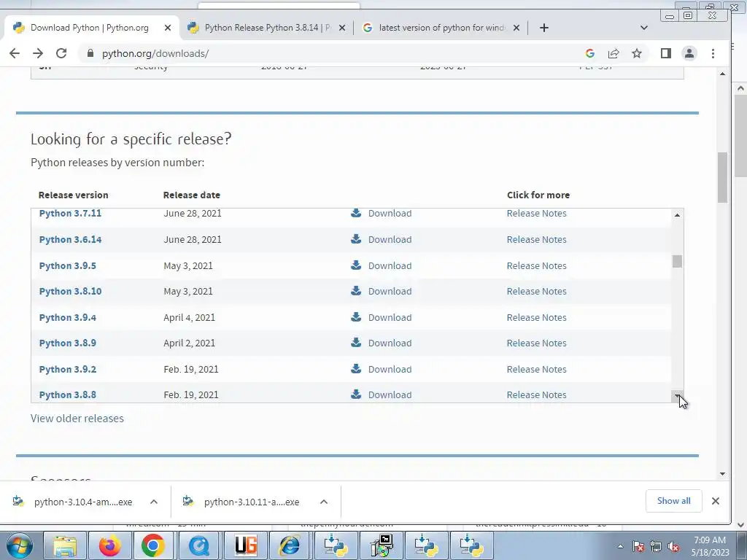747x560 pixels.
Task: Switch to the latest version of python Google tab
Action: [443, 28]
